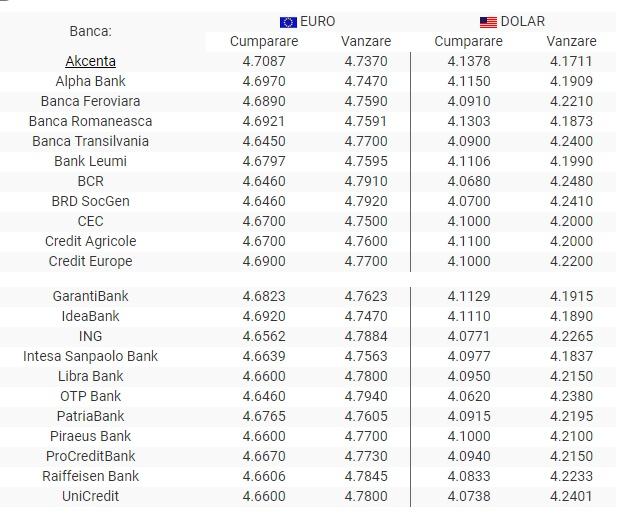Viewport: 629px width, 527px height.
Task: Select the UniCredit bank name
Action: [90, 496]
